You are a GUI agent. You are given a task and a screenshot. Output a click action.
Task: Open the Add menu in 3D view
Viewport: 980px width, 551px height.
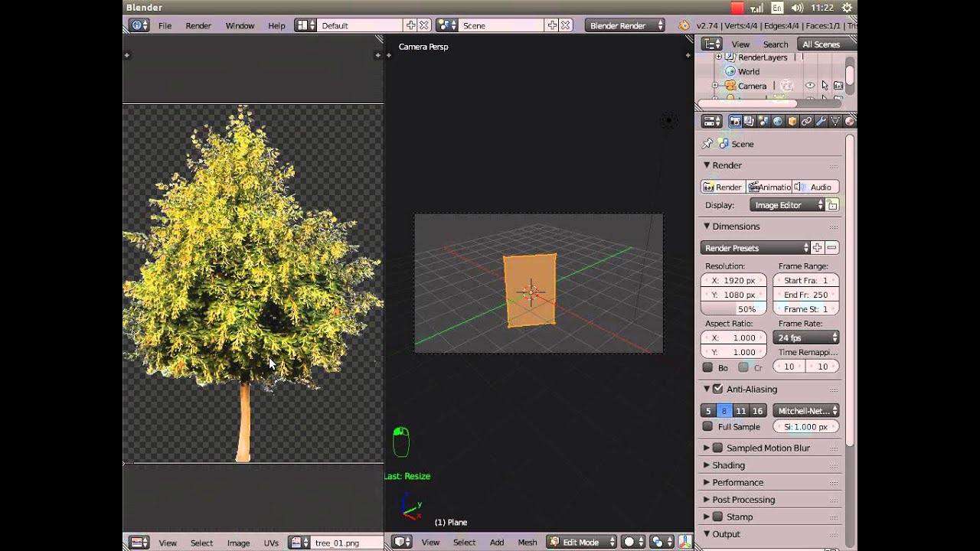(497, 542)
